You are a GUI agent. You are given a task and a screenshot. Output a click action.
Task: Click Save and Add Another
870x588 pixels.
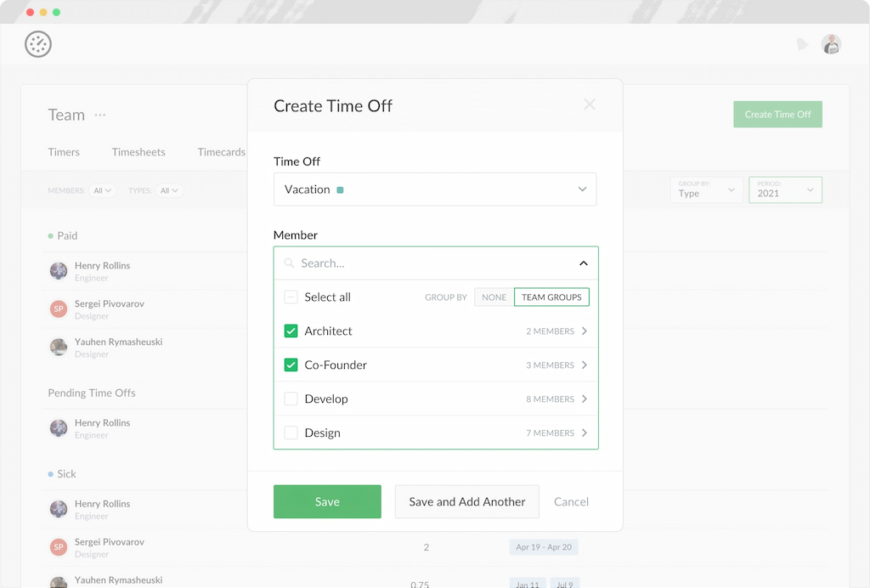466,501
